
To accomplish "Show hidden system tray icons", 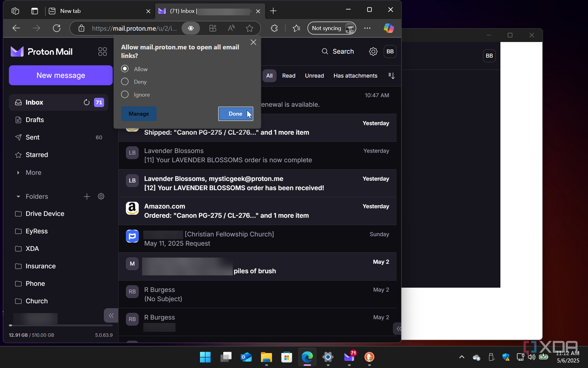I will click(x=462, y=357).
